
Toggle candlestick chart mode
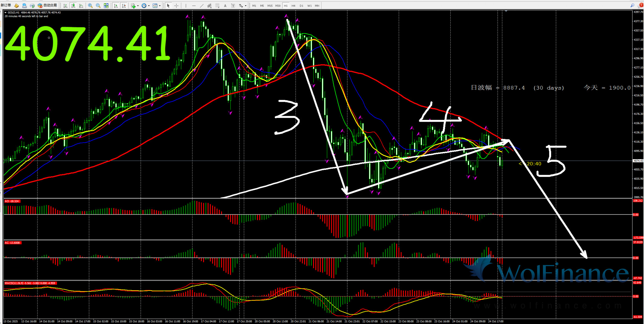pos(73,6)
